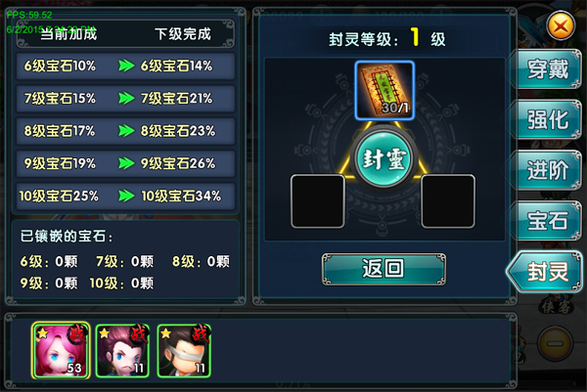Image resolution: width=587 pixels, height=392 pixels.
Task: Select the scroll item showing 30/1
Action: pyautogui.click(x=384, y=91)
